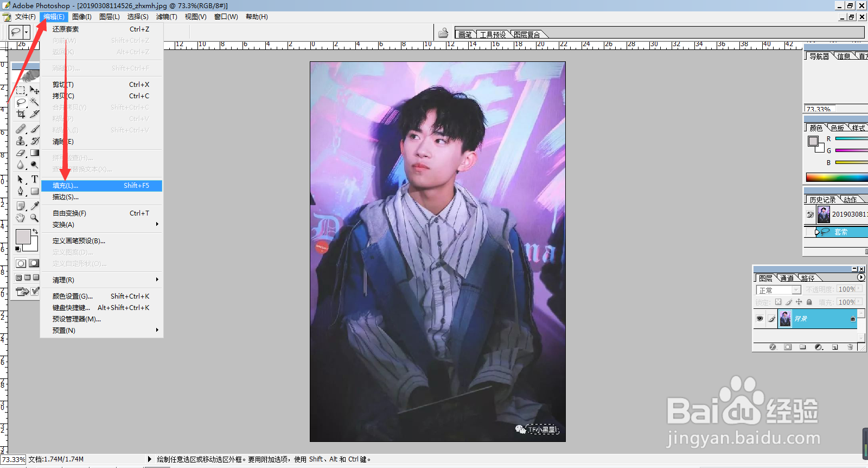
Task: Select the Crop tool
Action: coord(21,114)
